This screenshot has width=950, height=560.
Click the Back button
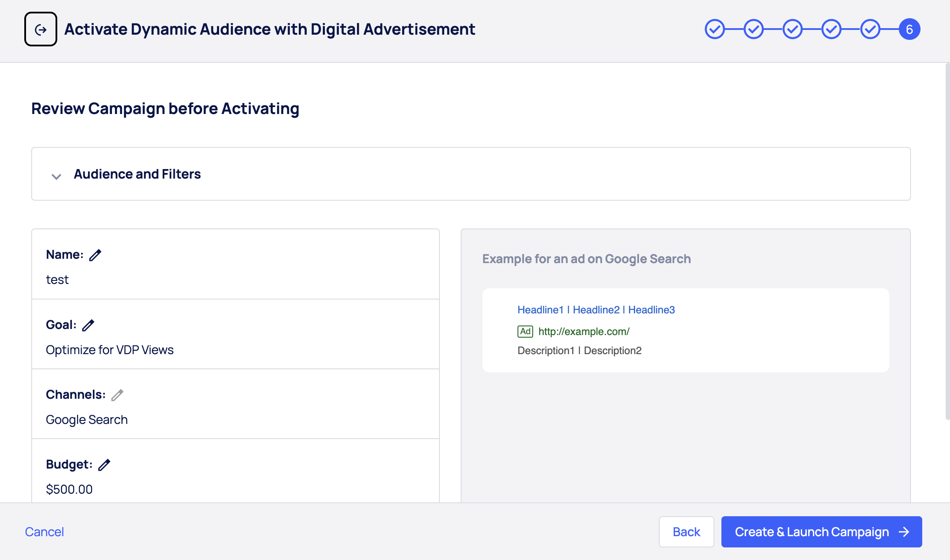[x=686, y=532]
